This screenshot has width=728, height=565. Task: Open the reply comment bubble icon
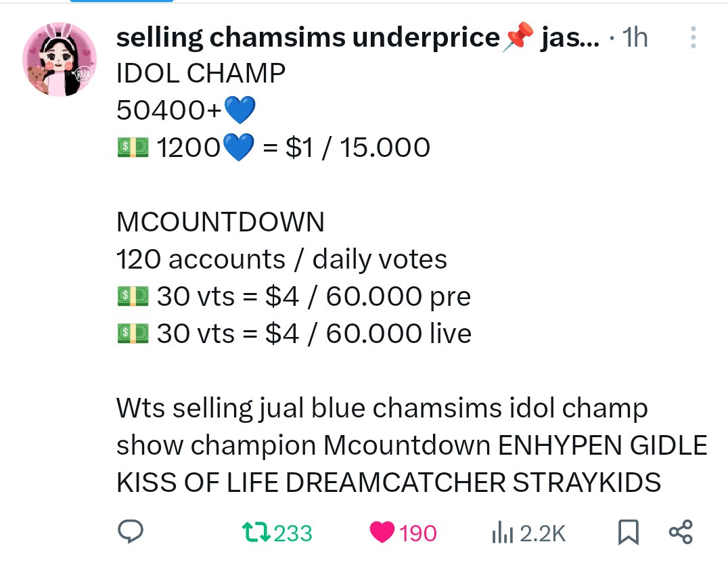click(x=131, y=532)
